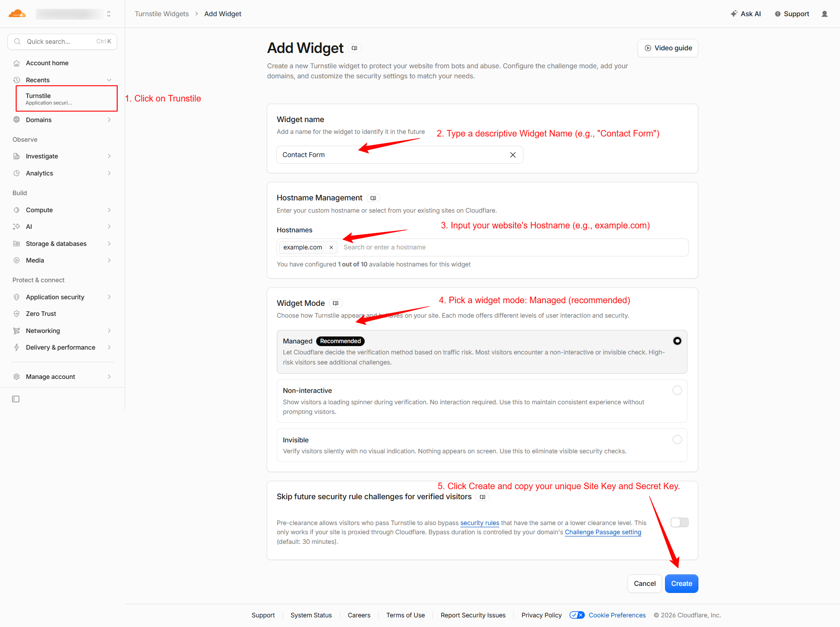Open the Networking section
The width and height of the screenshot is (840, 627).
(x=62, y=331)
